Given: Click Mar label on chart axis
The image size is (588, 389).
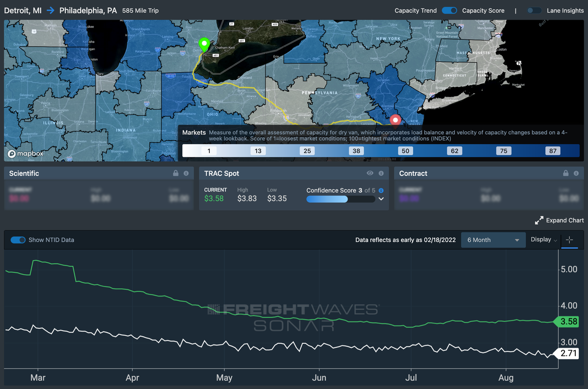Looking at the screenshot, I should [38, 378].
